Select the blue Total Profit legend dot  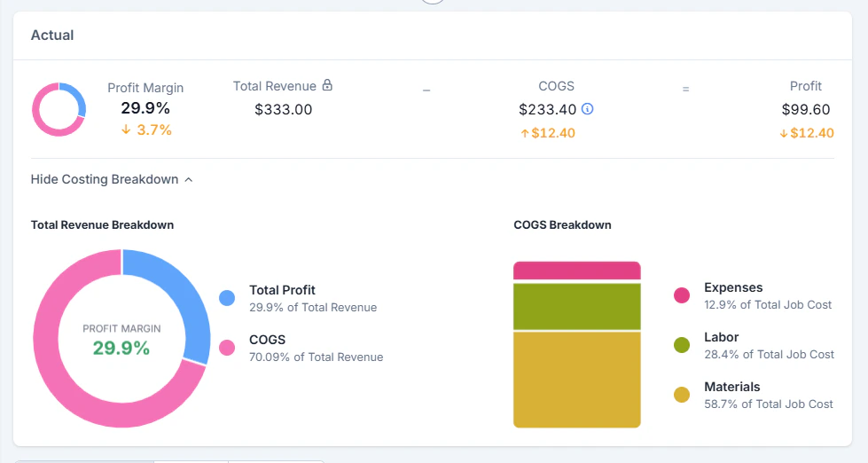[x=227, y=298]
